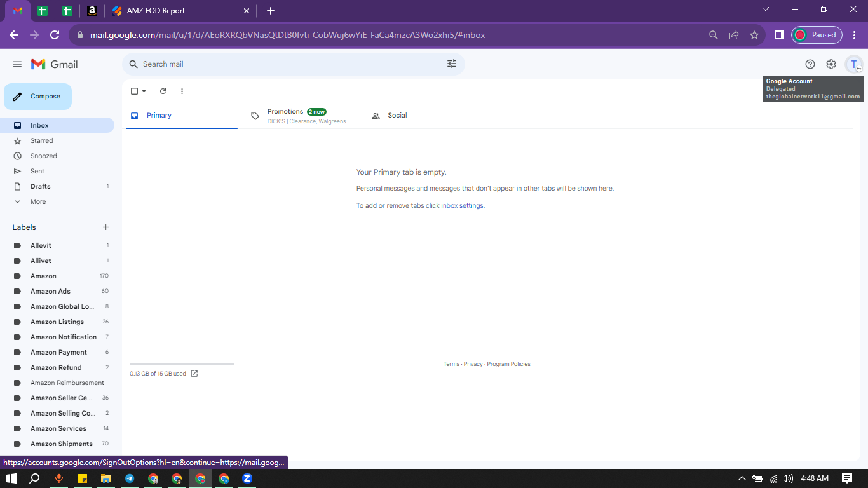Open the Privacy link
Screen dimensions: 868x488
pos(473,364)
